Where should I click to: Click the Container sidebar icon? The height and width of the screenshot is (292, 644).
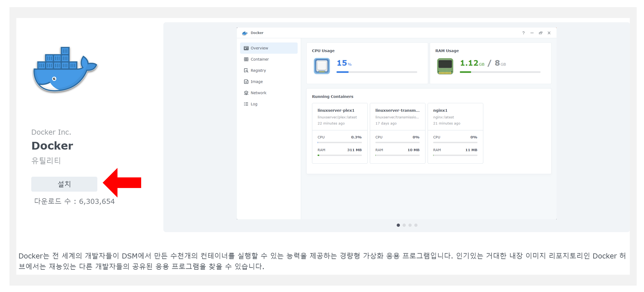pos(246,59)
